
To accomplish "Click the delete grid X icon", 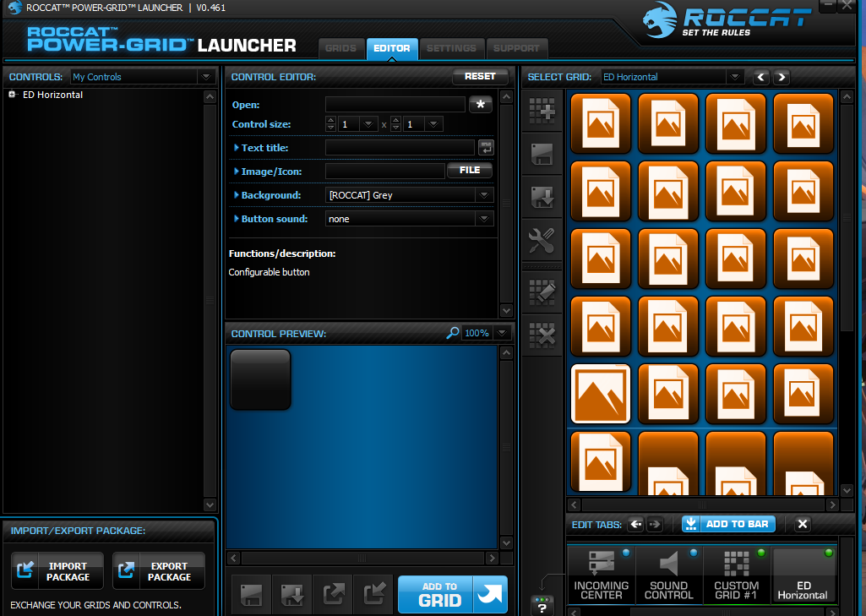I will coord(542,335).
